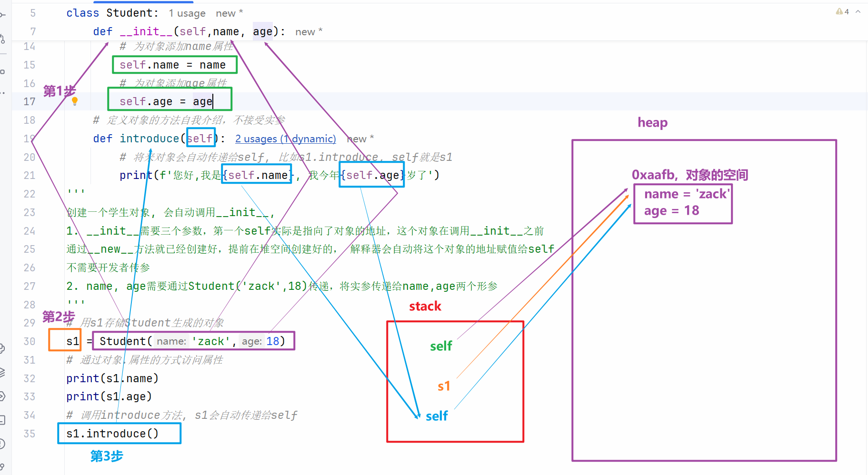The image size is (868, 475).
Task: Click the '1 usage' hint beside class Student
Action: pos(187,13)
